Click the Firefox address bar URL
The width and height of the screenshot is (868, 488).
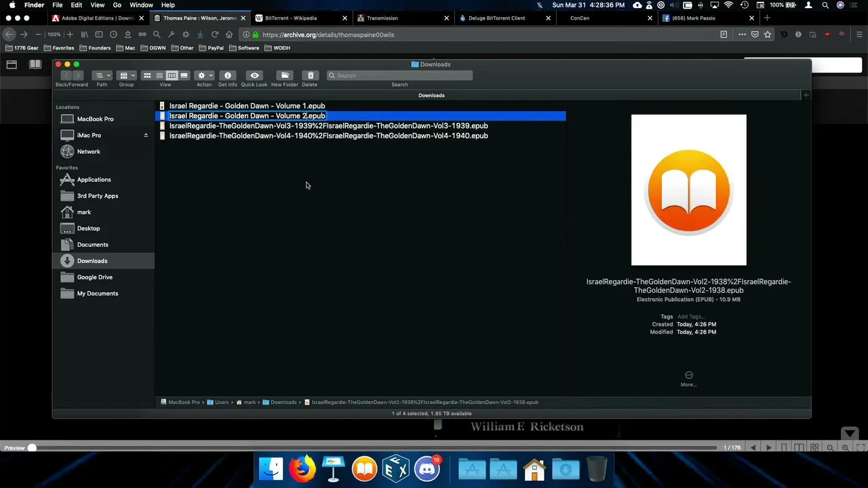328,35
